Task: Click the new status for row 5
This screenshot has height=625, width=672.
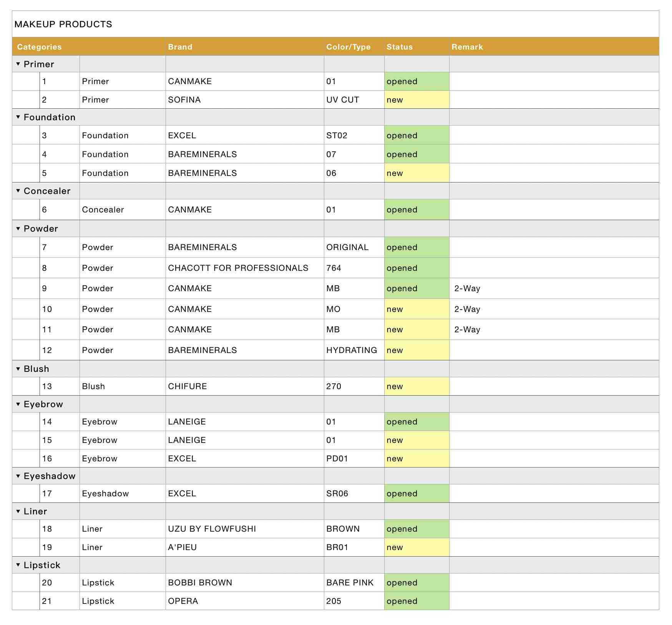Action: coord(417,173)
